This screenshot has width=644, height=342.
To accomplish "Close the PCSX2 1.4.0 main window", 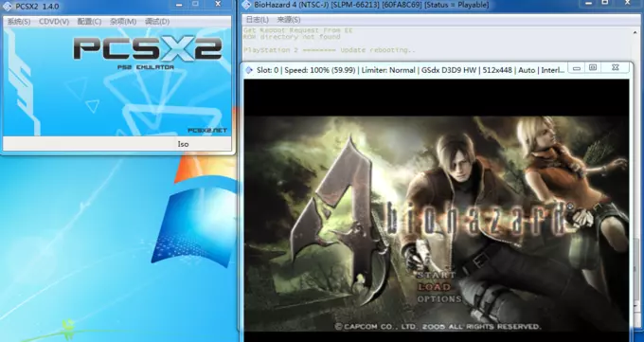I will click(x=218, y=4).
